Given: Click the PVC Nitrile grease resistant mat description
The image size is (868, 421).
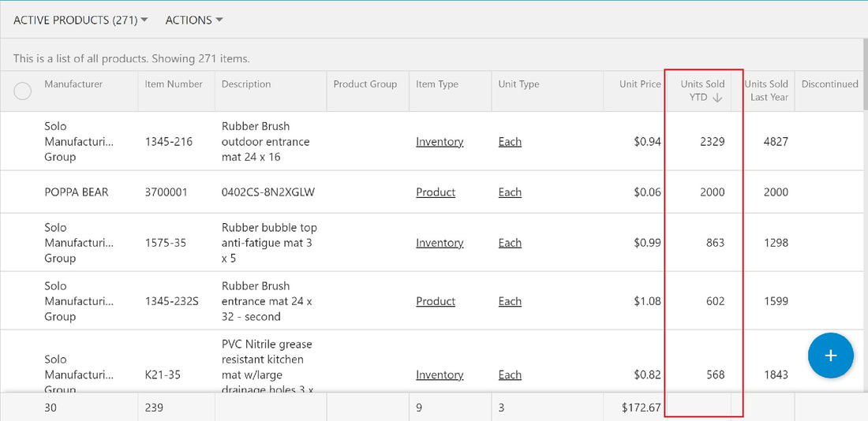Looking at the screenshot, I should point(268,367).
